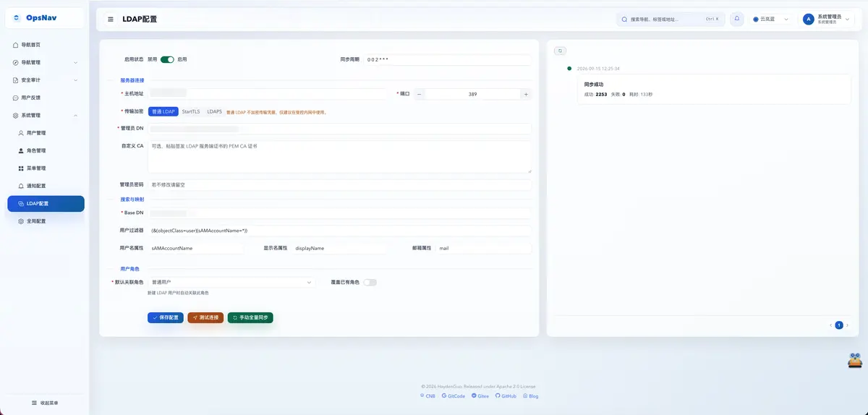Click the collapse-menu icon next to 收起菜单

click(34, 403)
